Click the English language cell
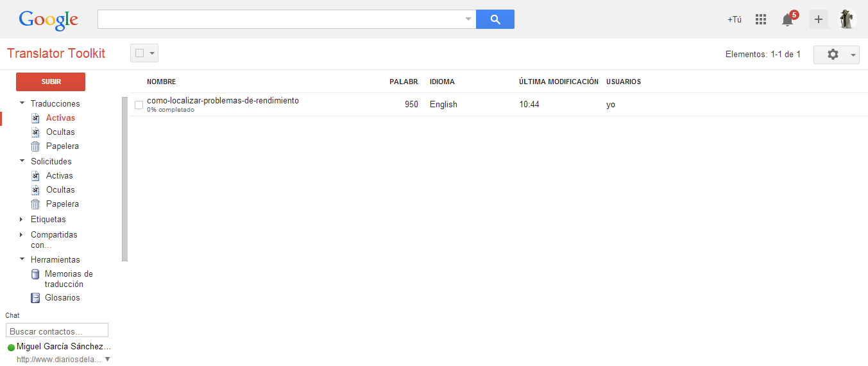868x366 pixels. pos(443,105)
